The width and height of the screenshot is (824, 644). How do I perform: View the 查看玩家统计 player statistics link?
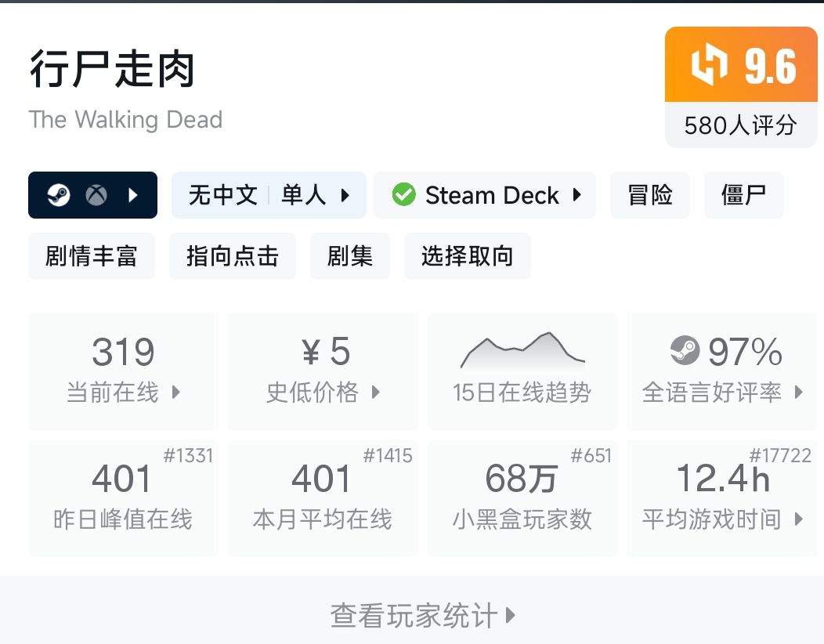(x=422, y=615)
